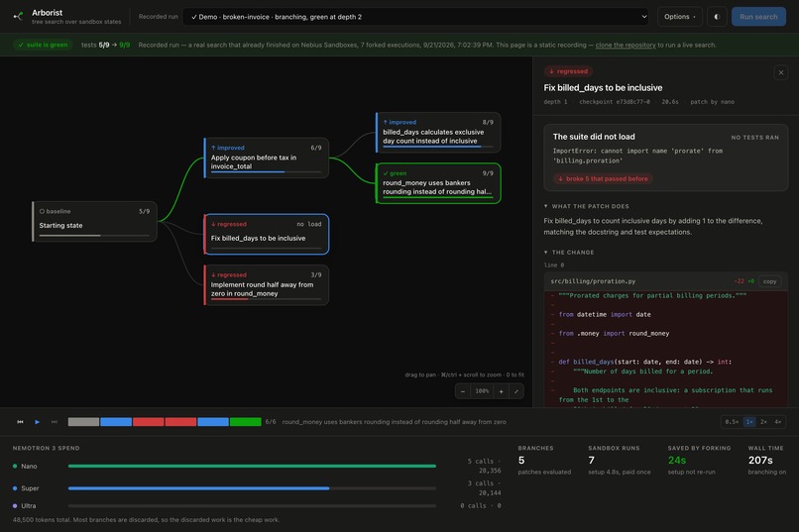Click the Recorded run label

click(158, 17)
